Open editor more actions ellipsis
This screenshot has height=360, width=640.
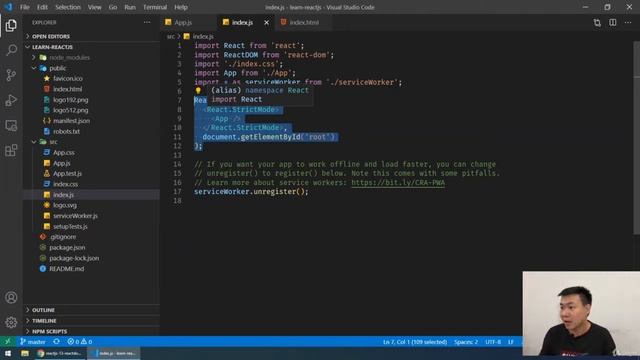coord(628,22)
